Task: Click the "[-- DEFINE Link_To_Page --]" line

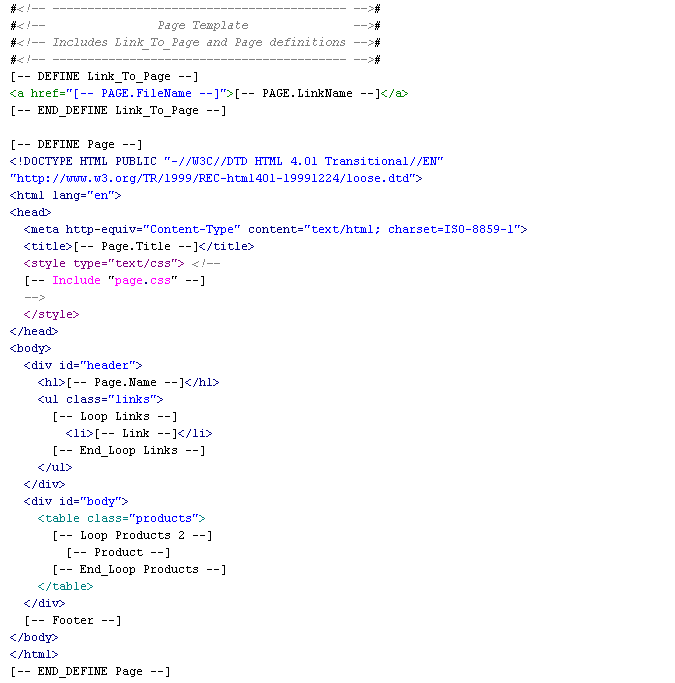Action: click(x=104, y=76)
